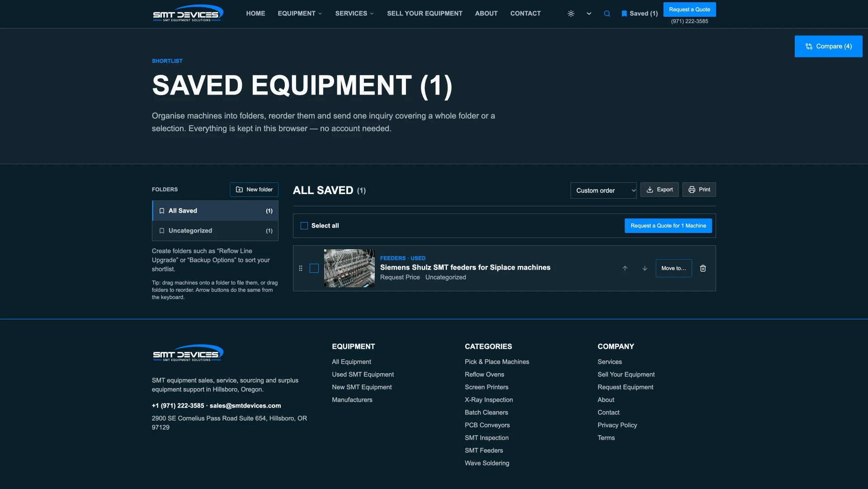Open the ABOUT menu item

pos(486,14)
